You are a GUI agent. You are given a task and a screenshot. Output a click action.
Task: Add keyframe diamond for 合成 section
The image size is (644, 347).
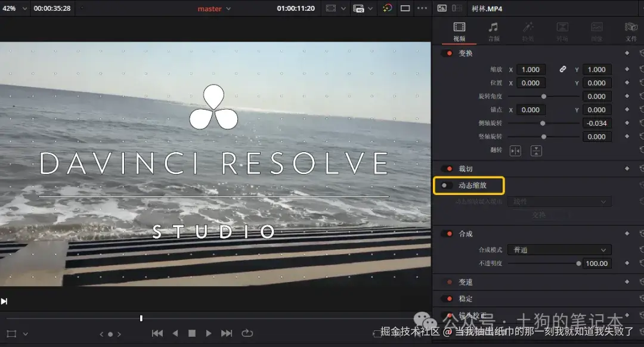coord(627,233)
